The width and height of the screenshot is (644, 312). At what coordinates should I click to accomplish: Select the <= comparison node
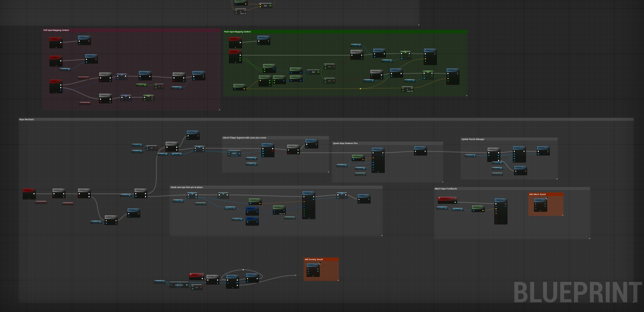pyautogui.click(x=330, y=81)
